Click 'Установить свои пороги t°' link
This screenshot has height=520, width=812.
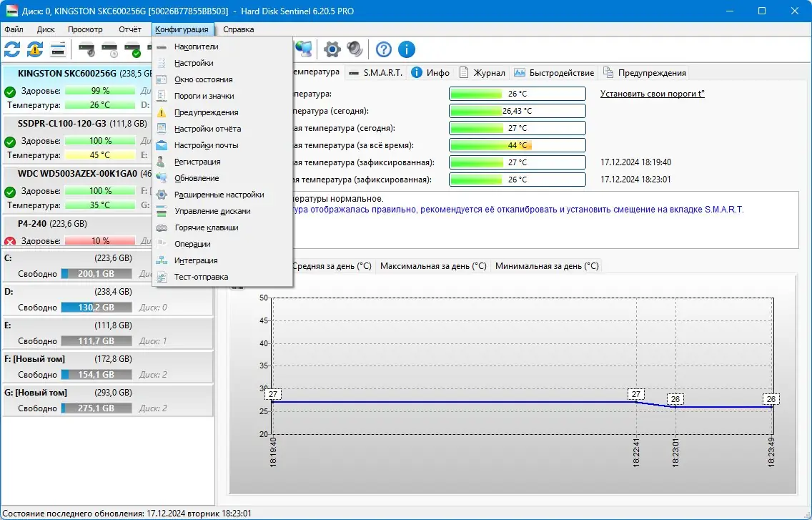[x=652, y=94]
